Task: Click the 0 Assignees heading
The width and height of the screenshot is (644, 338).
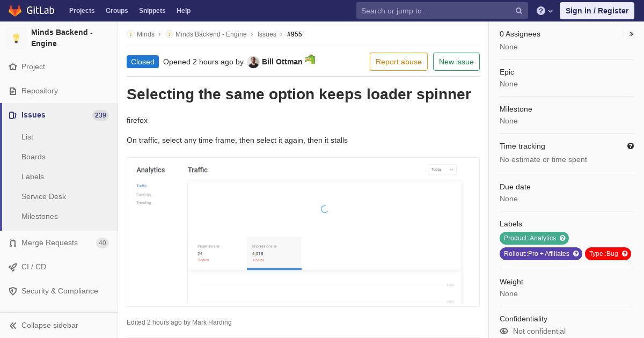Action: click(520, 34)
